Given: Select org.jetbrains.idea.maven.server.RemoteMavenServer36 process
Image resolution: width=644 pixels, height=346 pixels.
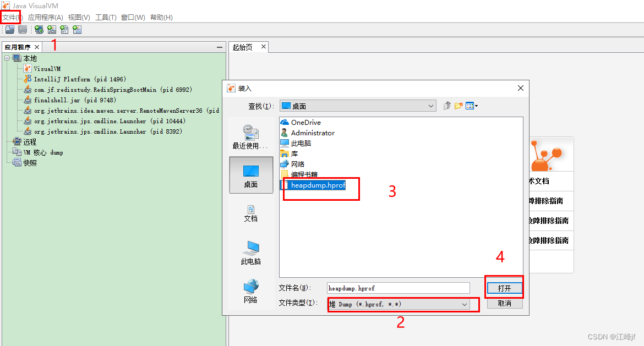Looking at the screenshot, I should coord(122,111).
